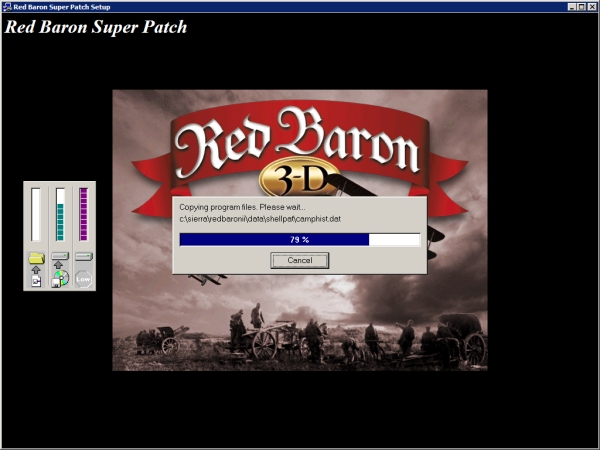Viewport: 600px width, 450px height.
Task: Maximize the setup window
Action: click(x=581, y=6)
